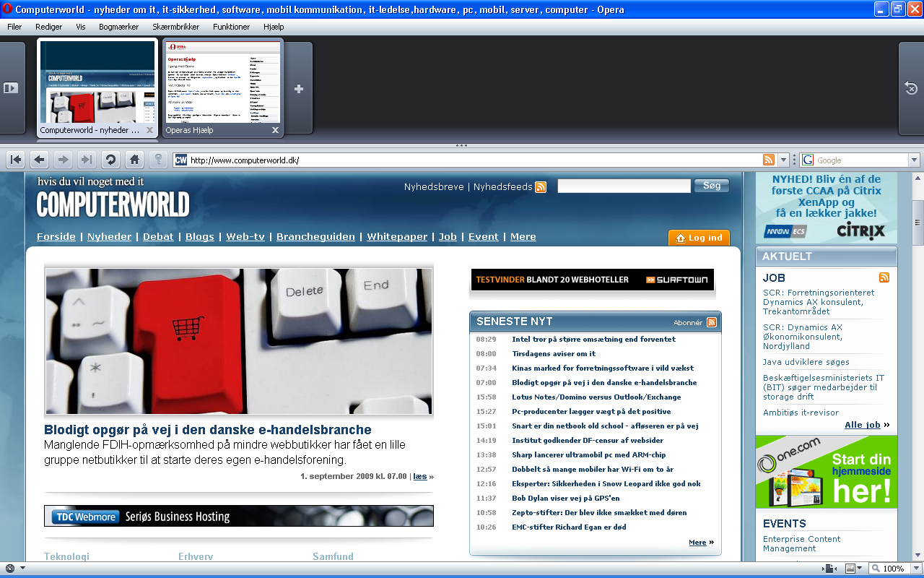Close the Operas Hjælp tab
The width and height of the screenshot is (924, 578).
point(275,131)
